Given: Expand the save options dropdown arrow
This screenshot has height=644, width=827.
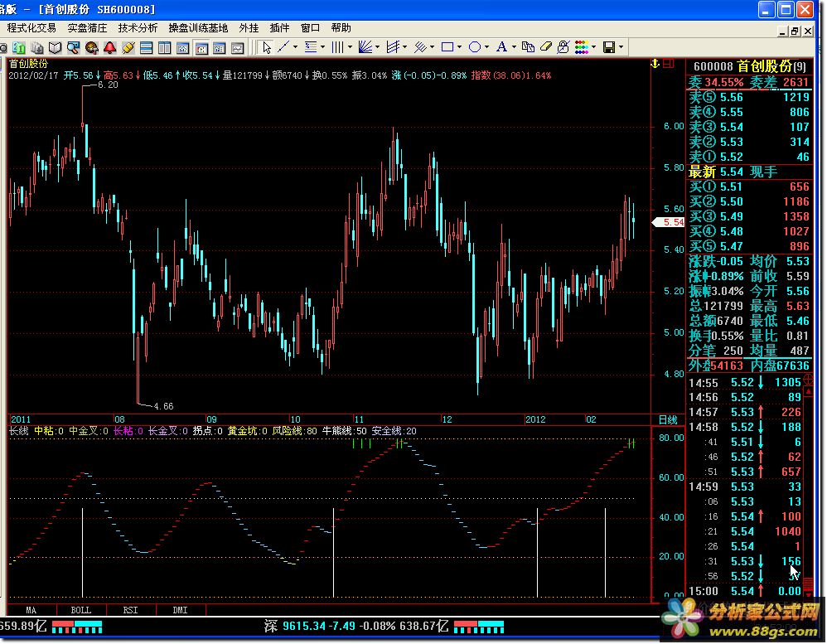Looking at the screenshot, I should coord(621,47).
